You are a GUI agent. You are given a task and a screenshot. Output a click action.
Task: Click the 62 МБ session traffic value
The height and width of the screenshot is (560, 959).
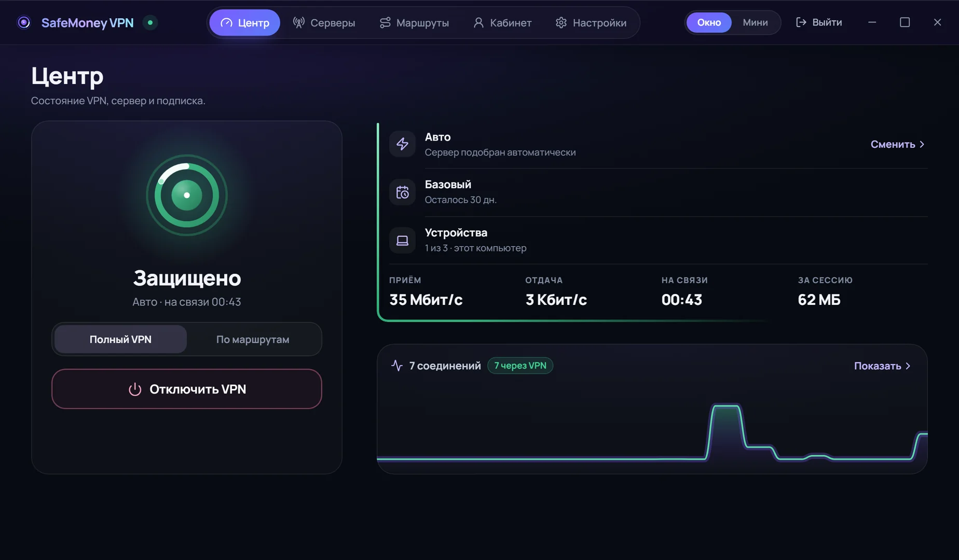[819, 300]
